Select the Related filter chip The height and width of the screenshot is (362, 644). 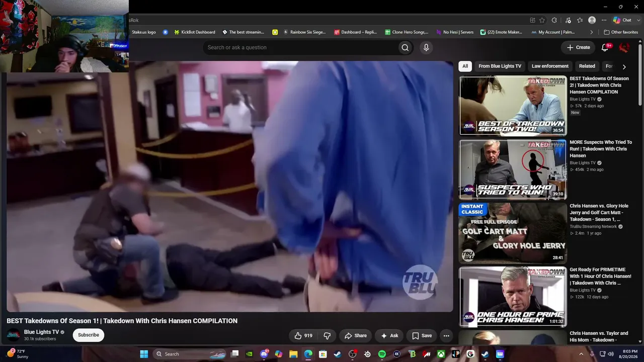coord(587,66)
